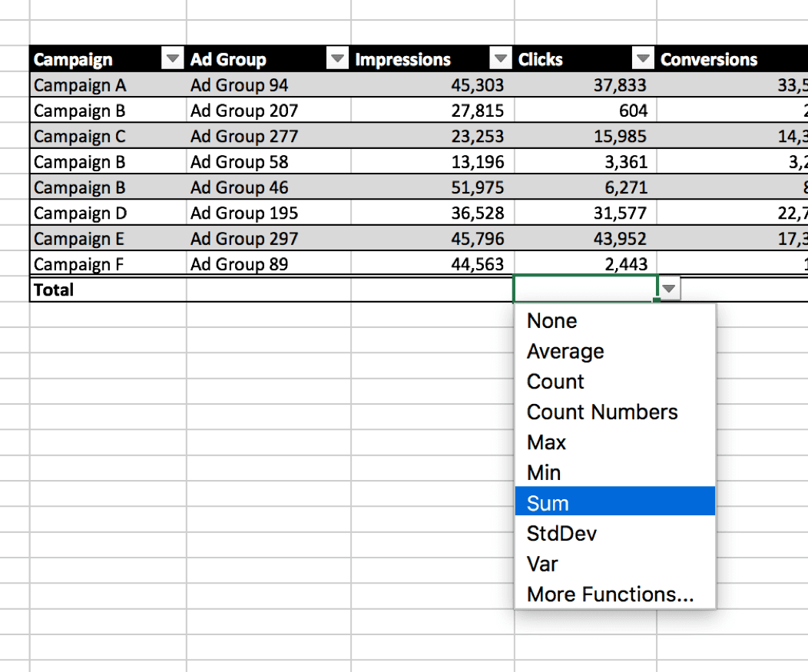Click the active Clicks total cell
This screenshot has width=808, height=672.
point(585,289)
